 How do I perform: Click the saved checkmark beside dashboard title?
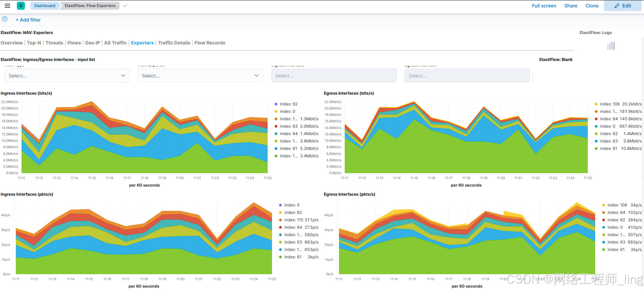point(125,6)
